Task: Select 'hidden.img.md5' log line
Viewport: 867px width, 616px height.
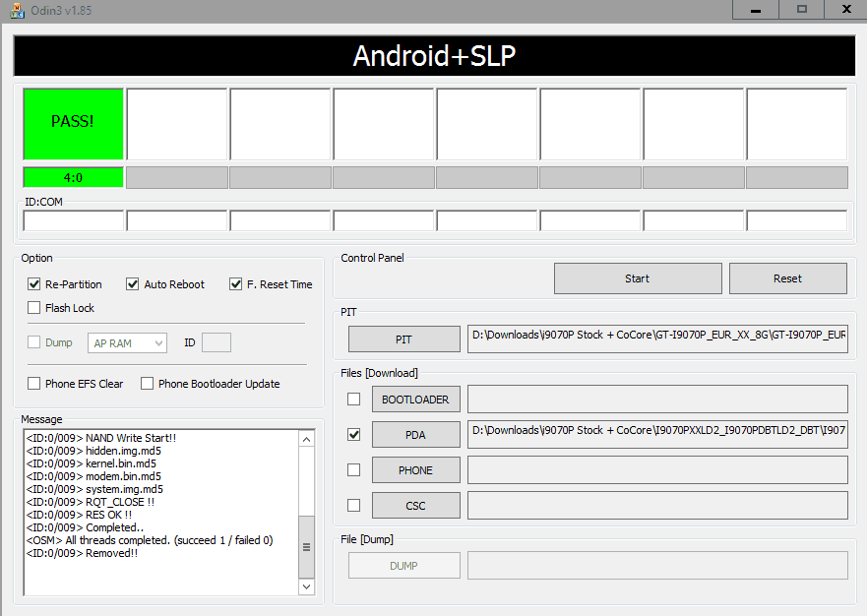Action: 93,451
